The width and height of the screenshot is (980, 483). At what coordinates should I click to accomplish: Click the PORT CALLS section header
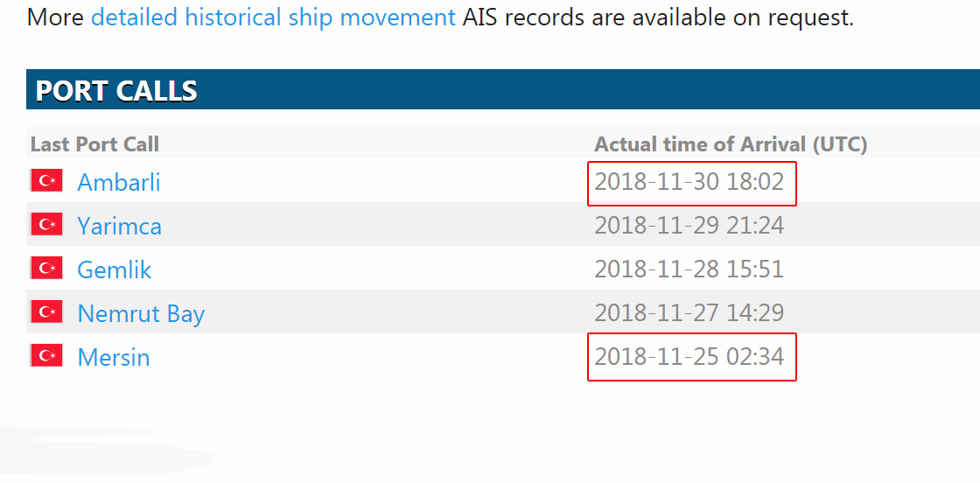[116, 91]
